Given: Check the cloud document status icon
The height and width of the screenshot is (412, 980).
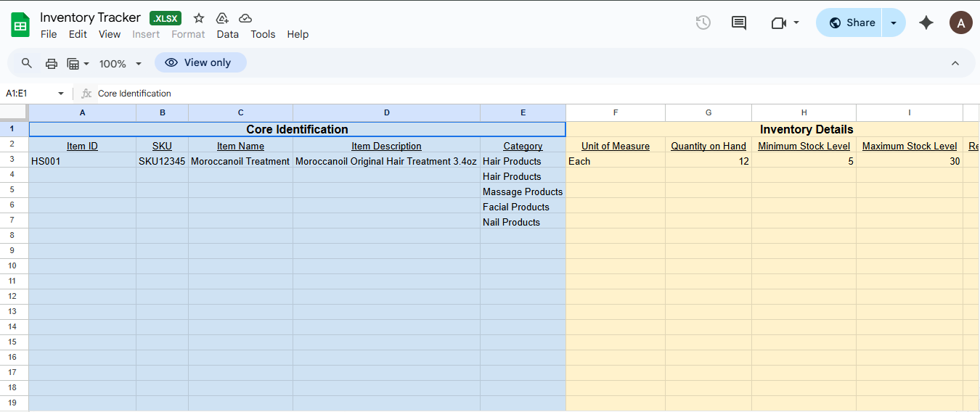Looking at the screenshot, I should [245, 18].
